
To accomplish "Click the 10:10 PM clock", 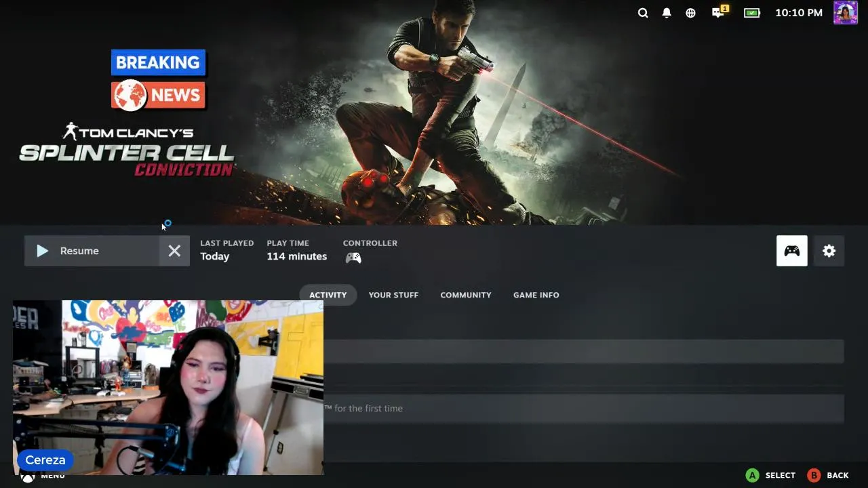I will click(x=799, y=13).
